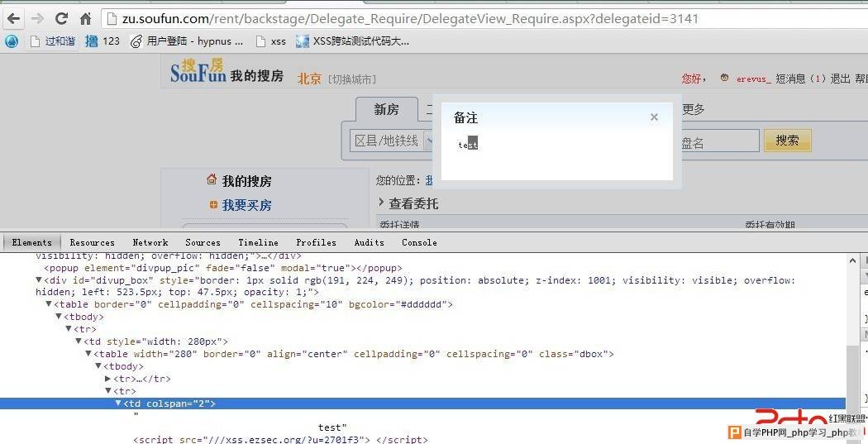Click the browser forward arrow
This screenshot has width=868, height=444.
[38, 19]
